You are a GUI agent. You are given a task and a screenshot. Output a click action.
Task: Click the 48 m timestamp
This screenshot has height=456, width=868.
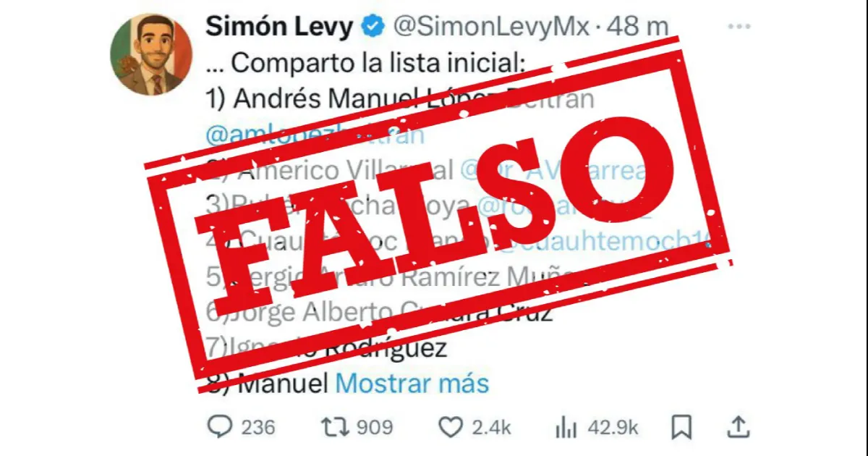(637, 28)
